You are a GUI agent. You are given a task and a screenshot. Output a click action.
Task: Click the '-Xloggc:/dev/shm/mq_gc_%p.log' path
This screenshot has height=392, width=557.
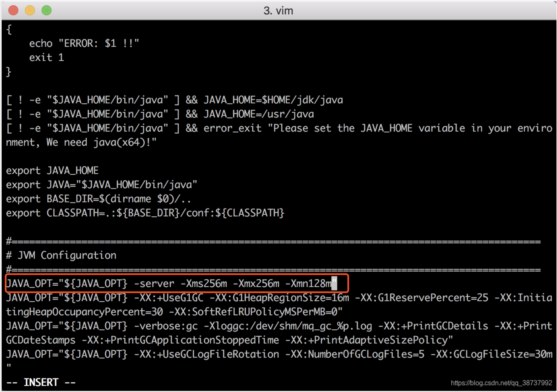(288, 326)
